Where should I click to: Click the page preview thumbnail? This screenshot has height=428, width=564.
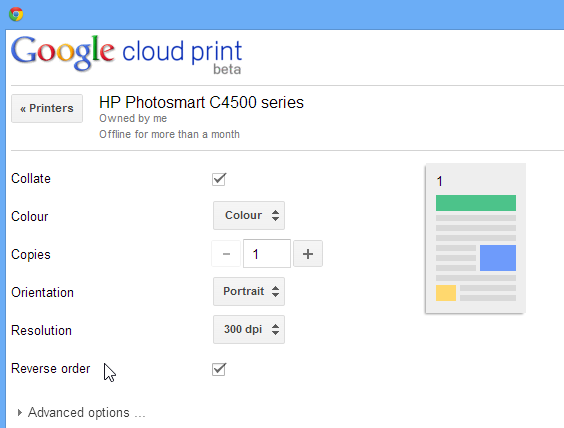(x=476, y=238)
